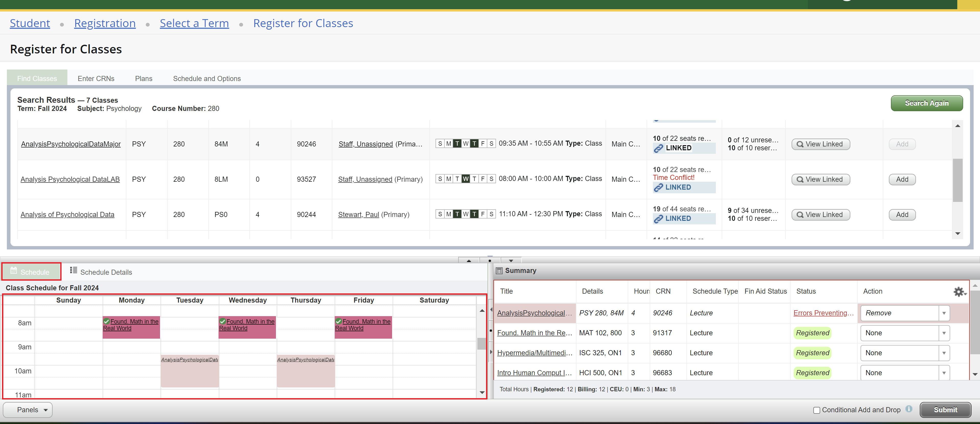Open instructor link Stewart, Paul
980x424 pixels.
(x=358, y=215)
